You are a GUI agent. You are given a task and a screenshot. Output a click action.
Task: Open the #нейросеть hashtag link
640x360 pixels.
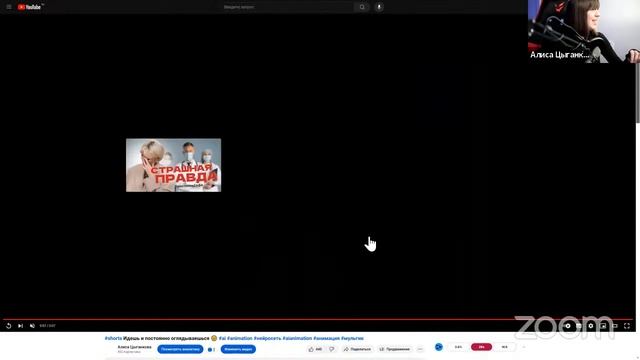click(x=267, y=338)
